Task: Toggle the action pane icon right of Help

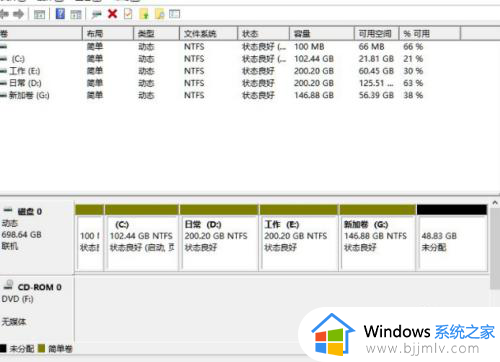Action: tap(76, 15)
